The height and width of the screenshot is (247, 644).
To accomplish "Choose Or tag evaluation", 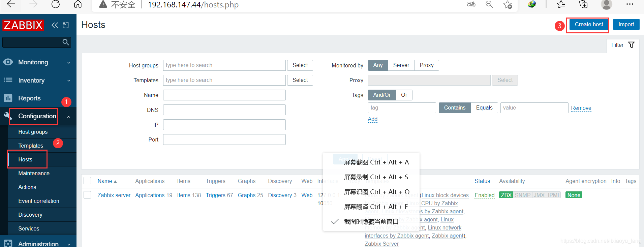I will point(404,95).
